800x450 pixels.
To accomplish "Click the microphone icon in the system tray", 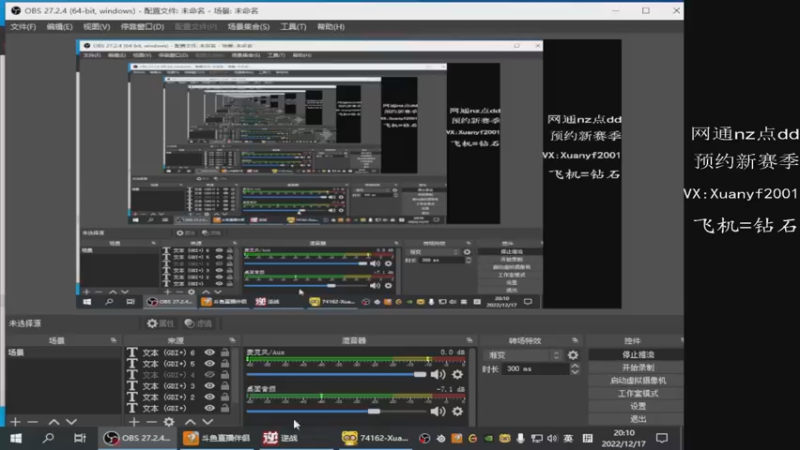I will click(x=520, y=438).
